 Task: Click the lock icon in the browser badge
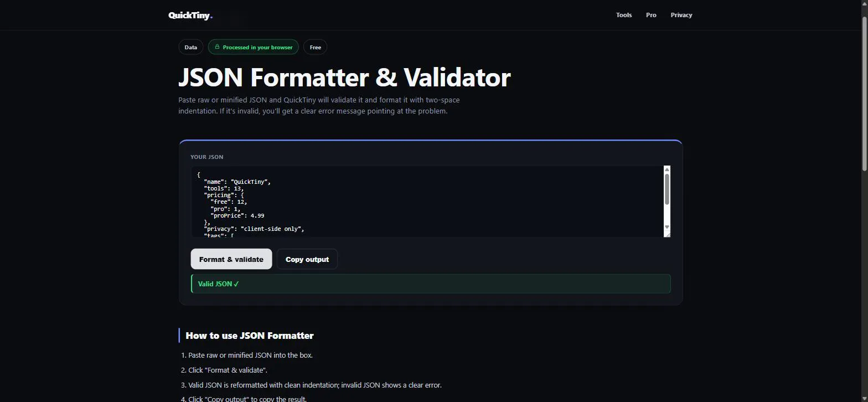pos(217,47)
